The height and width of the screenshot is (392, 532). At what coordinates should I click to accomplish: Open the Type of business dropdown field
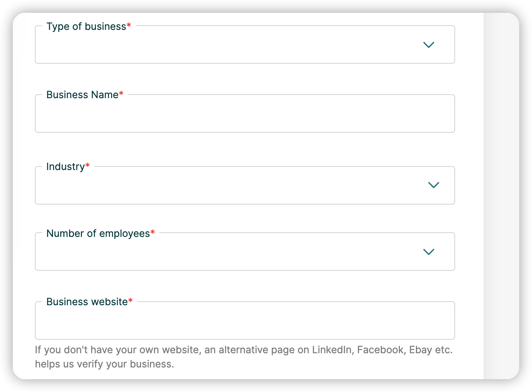tap(228, 46)
